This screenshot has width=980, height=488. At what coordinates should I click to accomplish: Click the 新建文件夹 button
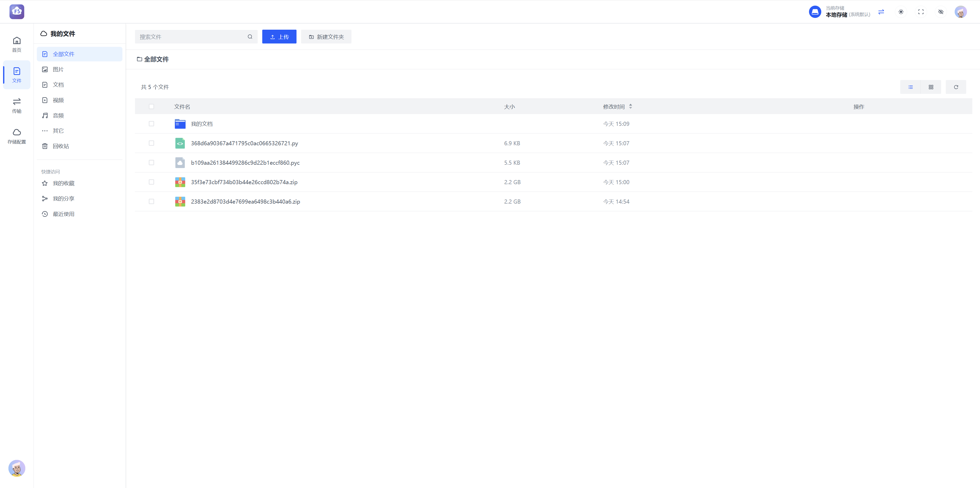click(326, 37)
